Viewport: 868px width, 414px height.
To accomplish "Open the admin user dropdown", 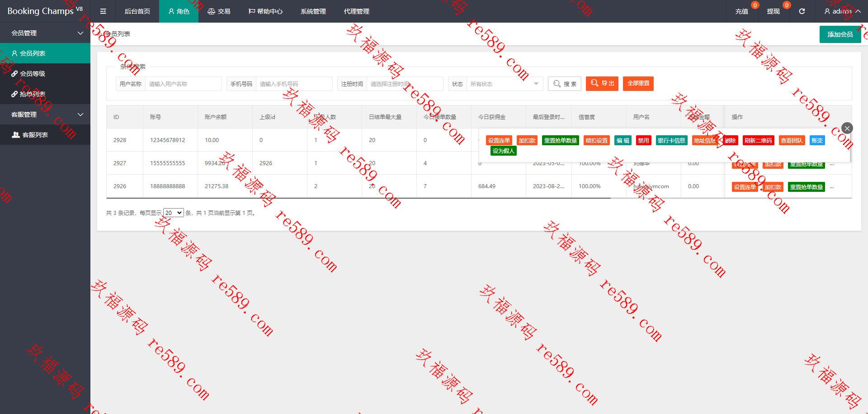I will [x=842, y=11].
